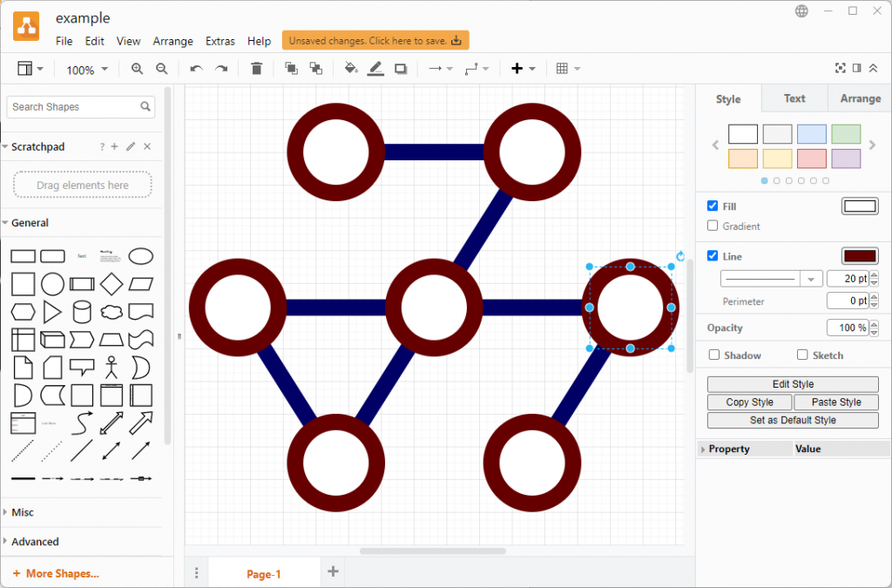Pick the Actor stick figure shape

(111, 368)
